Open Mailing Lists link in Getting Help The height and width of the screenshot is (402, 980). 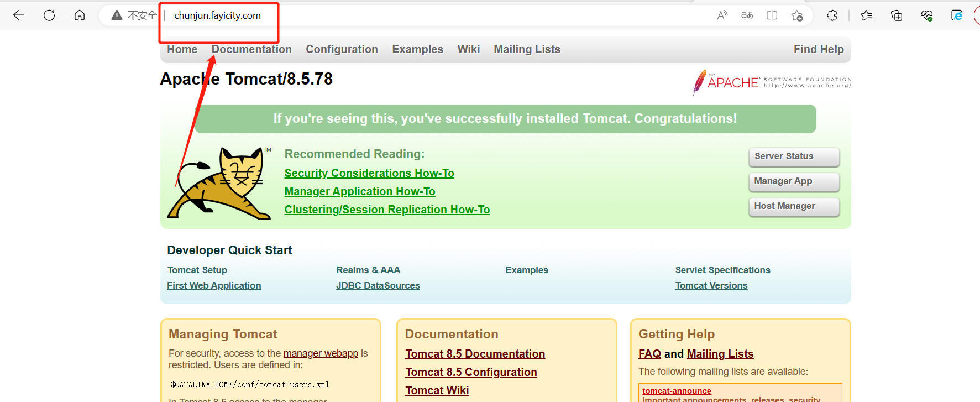point(720,354)
